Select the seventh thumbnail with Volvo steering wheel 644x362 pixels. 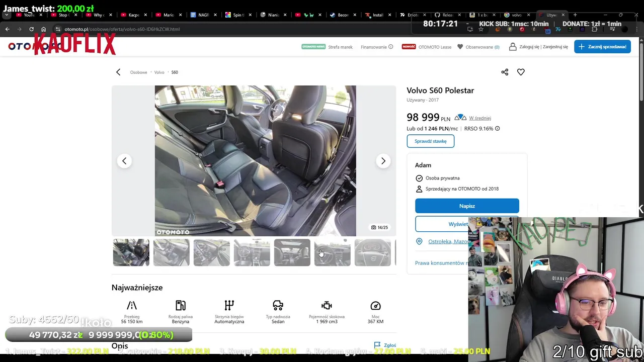(x=373, y=252)
